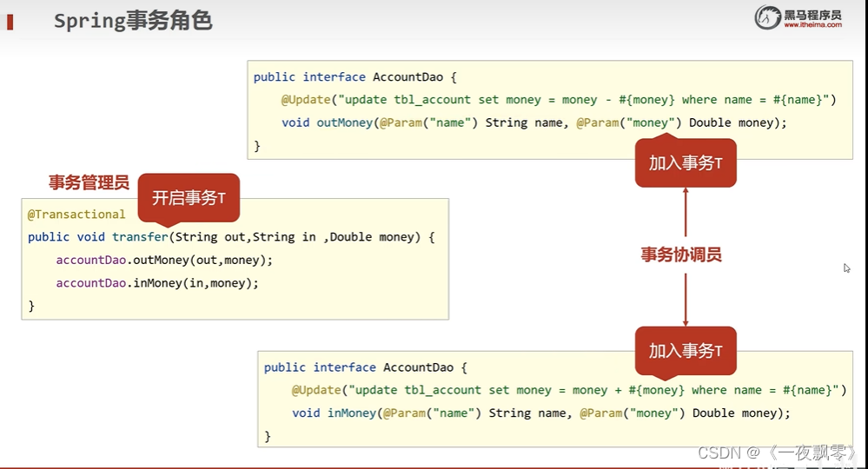The width and height of the screenshot is (868, 469).
Task: Click the bottom 'public interface AccountDao {' line
Action: (x=365, y=367)
